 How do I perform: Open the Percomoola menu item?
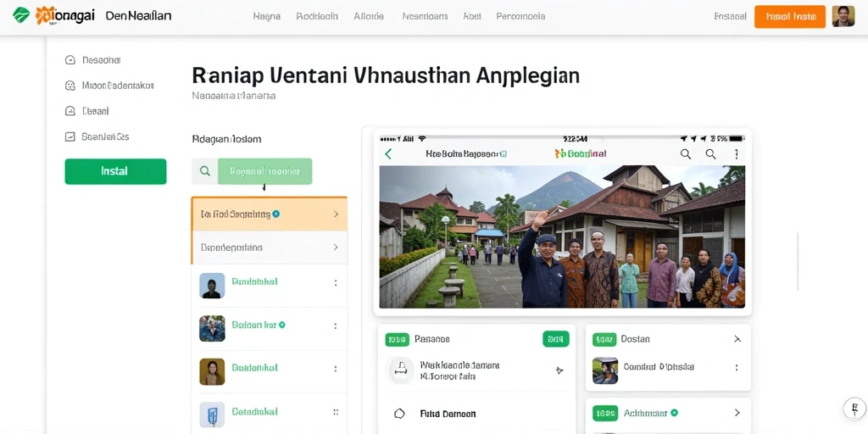coord(520,17)
